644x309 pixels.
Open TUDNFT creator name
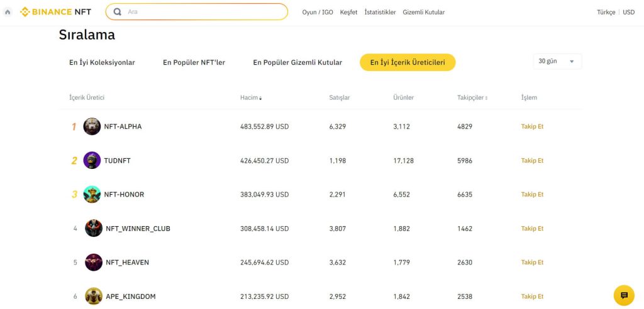[x=117, y=160]
